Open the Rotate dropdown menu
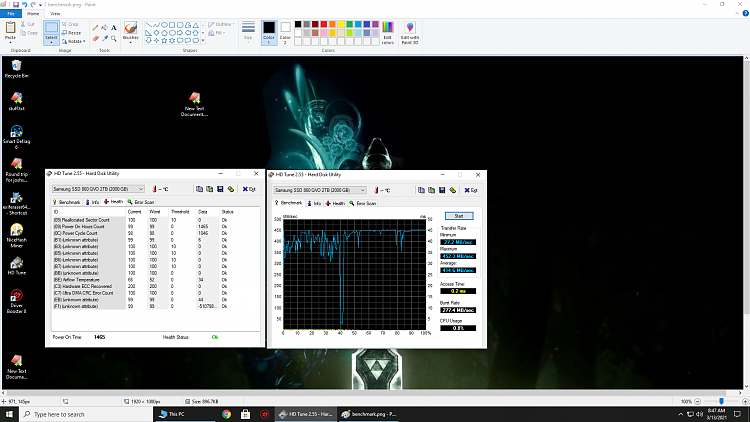Screen dimensions: 750x422 74,42
